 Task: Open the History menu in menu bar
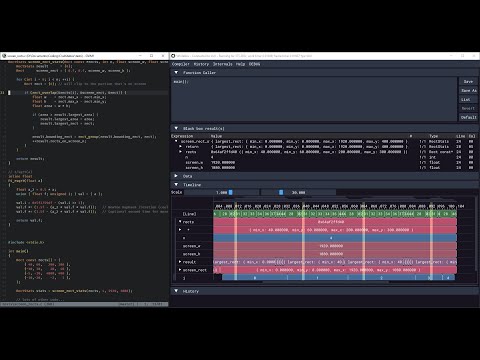tap(201, 64)
